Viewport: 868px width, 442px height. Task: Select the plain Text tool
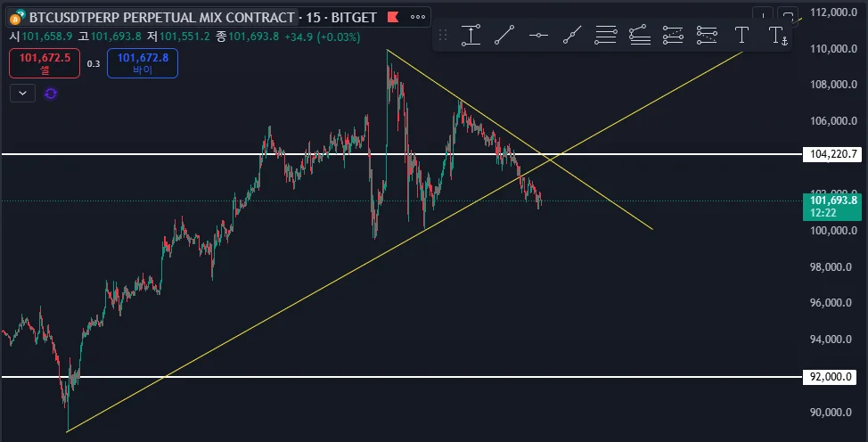click(x=741, y=35)
